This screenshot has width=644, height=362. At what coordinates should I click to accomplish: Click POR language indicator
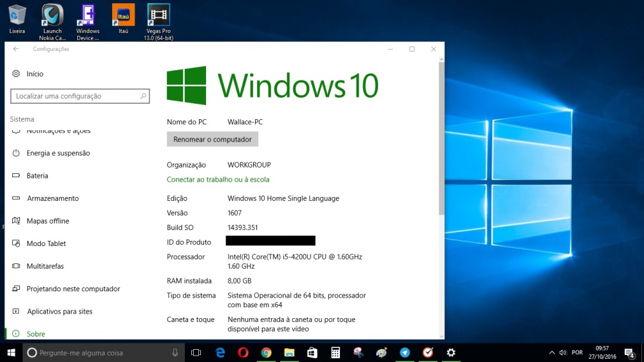[577, 352]
